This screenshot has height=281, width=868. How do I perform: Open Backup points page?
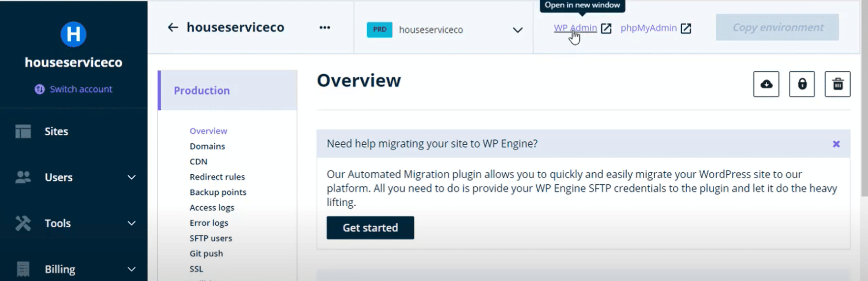(x=218, y=192)
